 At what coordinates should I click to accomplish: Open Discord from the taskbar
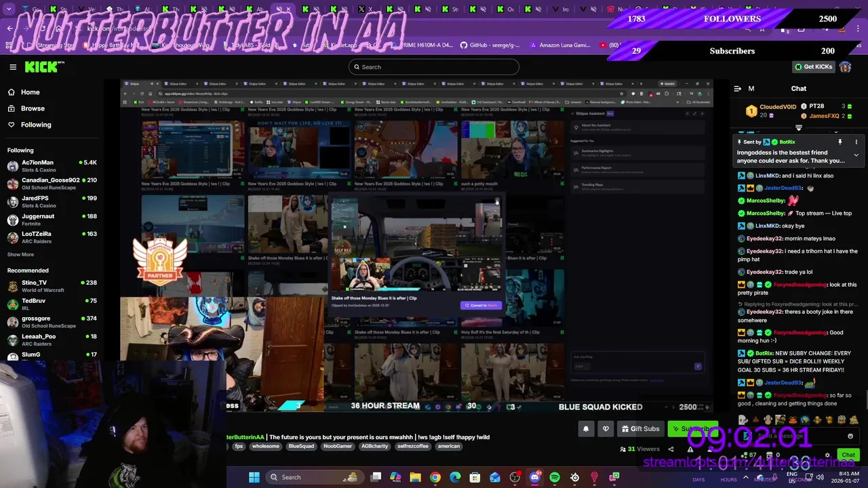[x=534, y=477]
